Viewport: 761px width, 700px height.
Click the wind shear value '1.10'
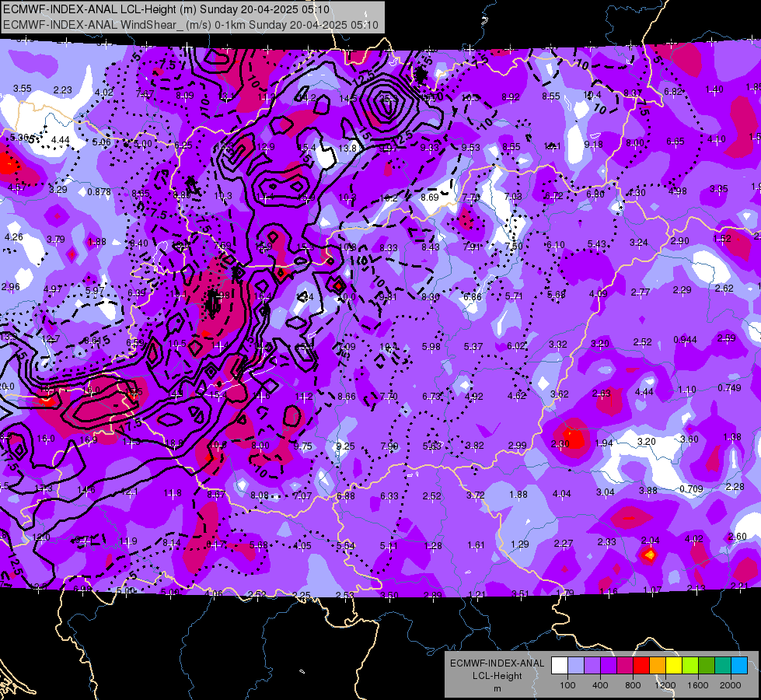(686, 390)
